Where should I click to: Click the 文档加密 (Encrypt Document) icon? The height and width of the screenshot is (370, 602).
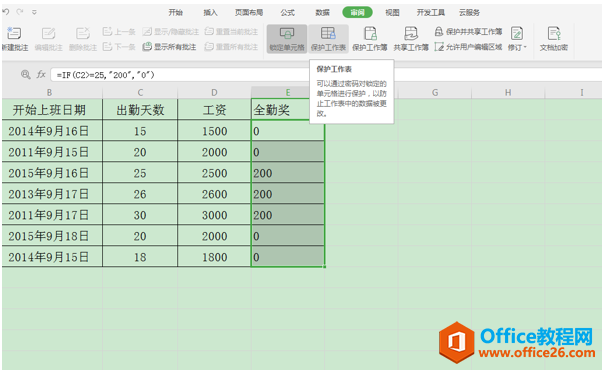(554, 33)
